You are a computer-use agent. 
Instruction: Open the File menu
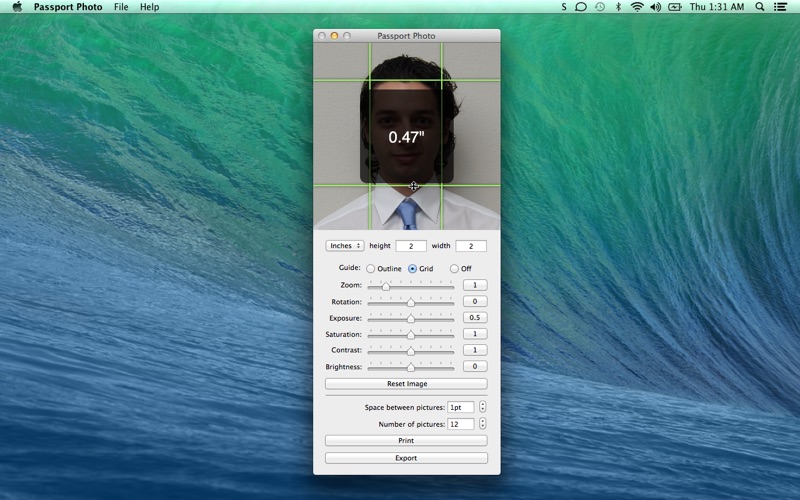(x=121, y=7)
